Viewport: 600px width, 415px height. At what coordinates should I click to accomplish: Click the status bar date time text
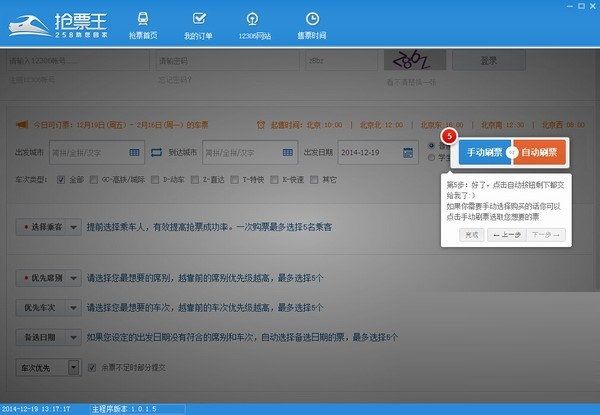point(36,409)
